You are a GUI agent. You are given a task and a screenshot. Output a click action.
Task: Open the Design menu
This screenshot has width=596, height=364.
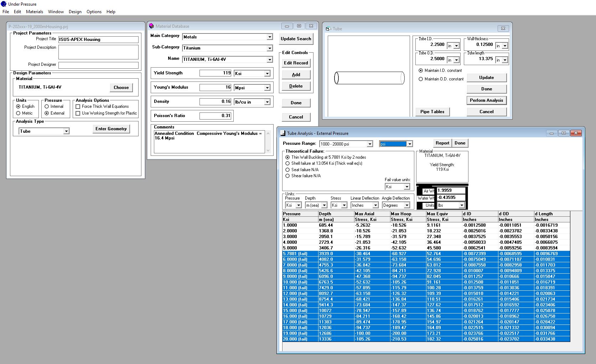75,12
